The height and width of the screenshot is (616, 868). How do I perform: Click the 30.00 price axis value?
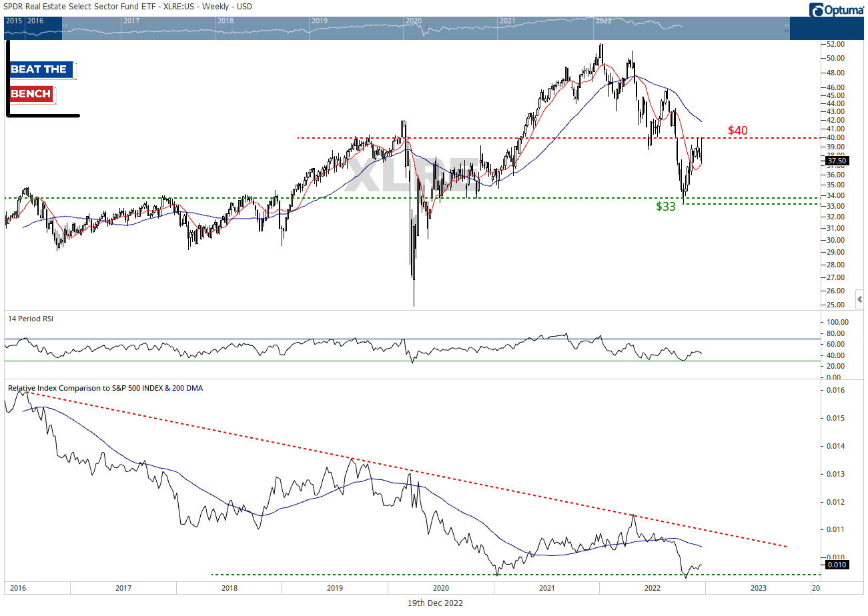[x=837, y=240]
